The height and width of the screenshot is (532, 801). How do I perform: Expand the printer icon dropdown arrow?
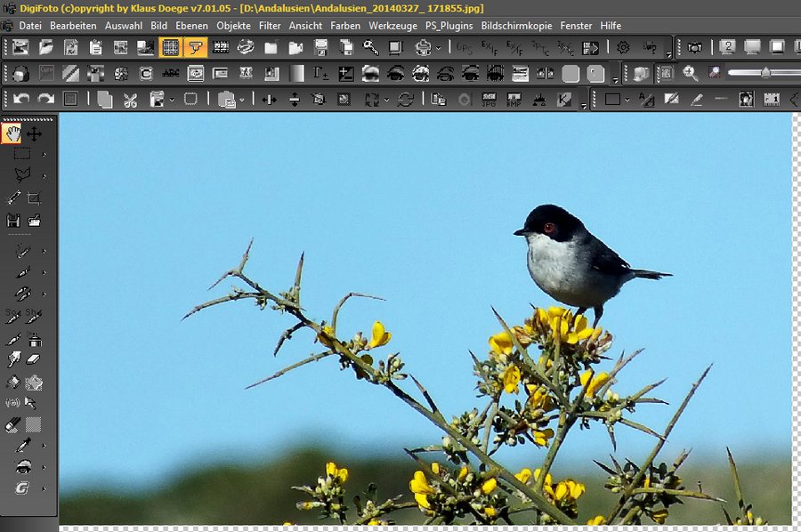point(438,48)
